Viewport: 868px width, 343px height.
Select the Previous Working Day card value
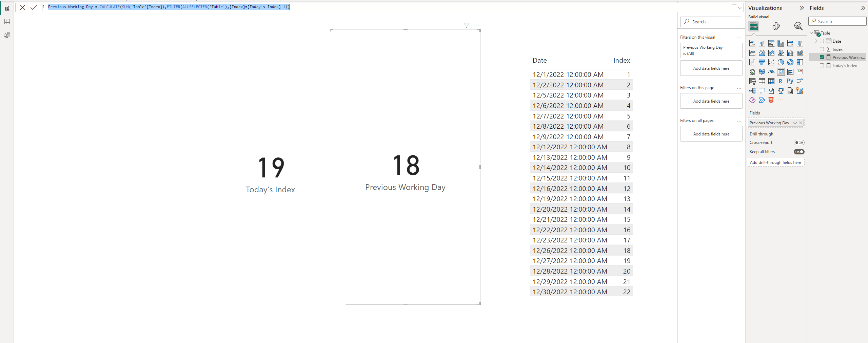pos(406,165)
